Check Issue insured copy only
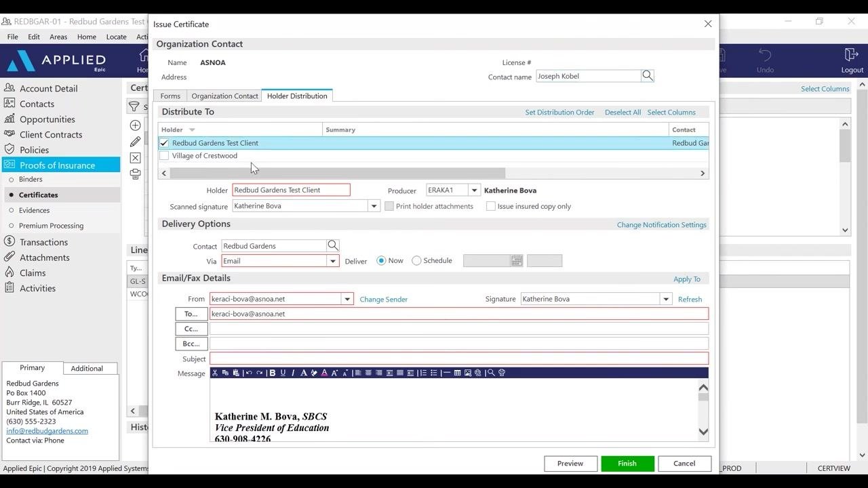This screenshot has width=868, height=488. coord(491,206)
